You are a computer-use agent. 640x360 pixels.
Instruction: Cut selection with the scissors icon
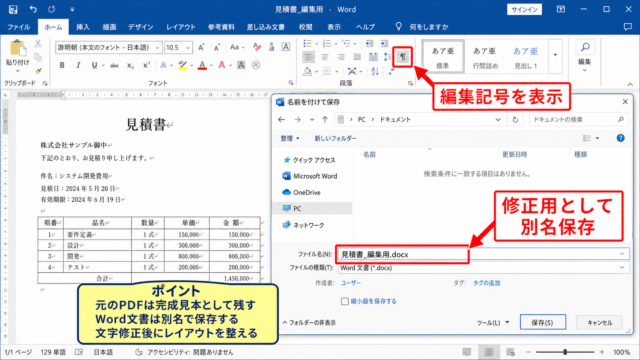(x=38, y=43)
